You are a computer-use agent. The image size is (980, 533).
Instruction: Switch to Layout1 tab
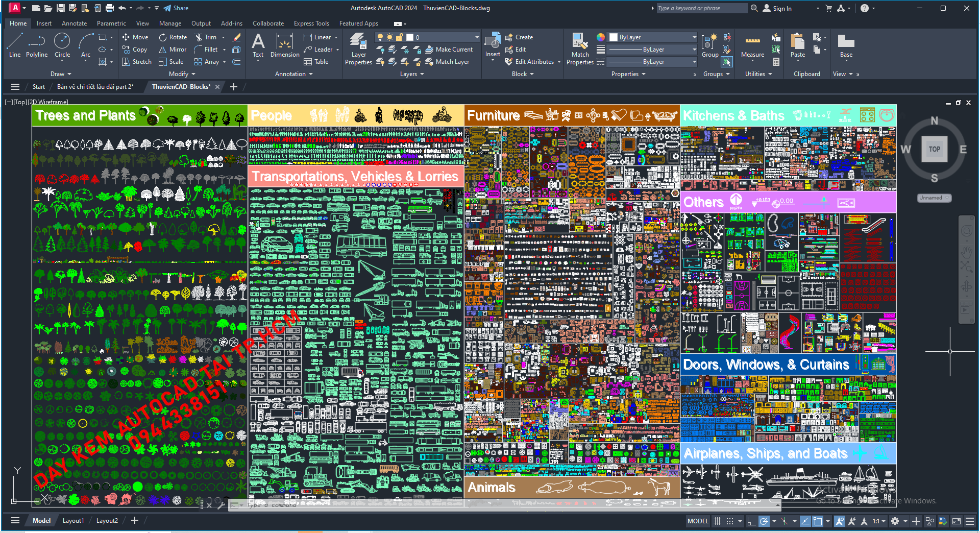coord(73,521)
